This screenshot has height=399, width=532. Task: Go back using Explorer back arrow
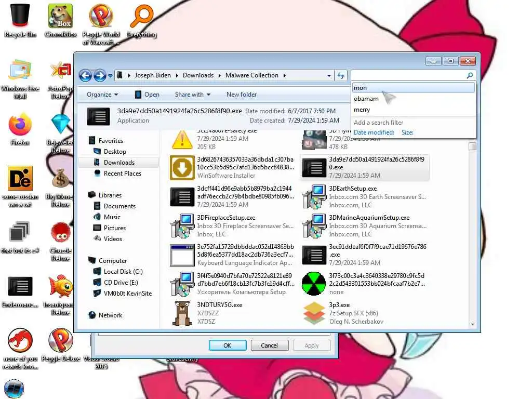[x=85, y=75]
